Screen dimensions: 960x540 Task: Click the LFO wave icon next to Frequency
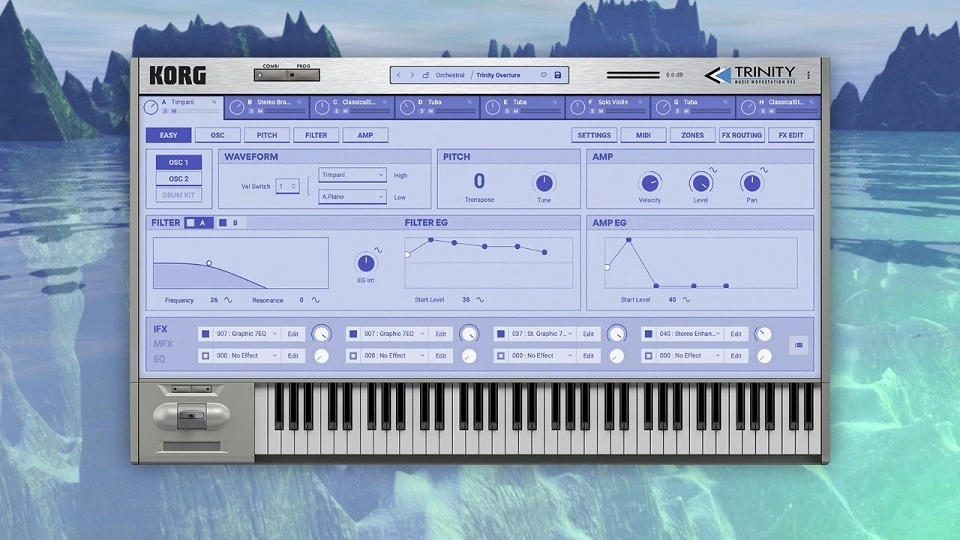pyautogui.click(x=228, y=300)
